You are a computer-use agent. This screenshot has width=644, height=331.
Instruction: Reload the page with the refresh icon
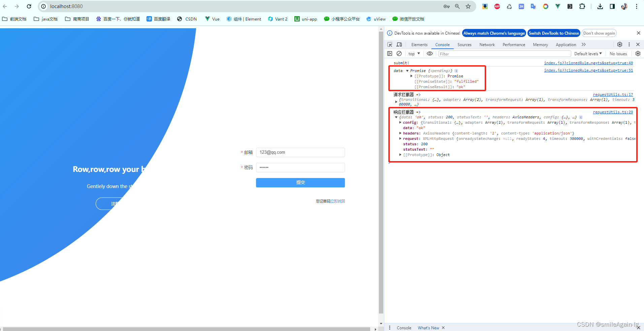29,6
